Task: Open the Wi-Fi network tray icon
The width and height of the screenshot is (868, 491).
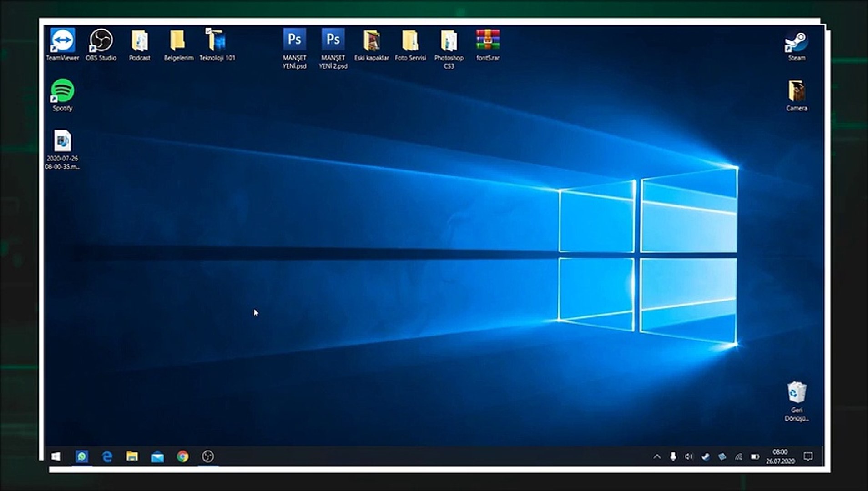Action: (738, 456)
